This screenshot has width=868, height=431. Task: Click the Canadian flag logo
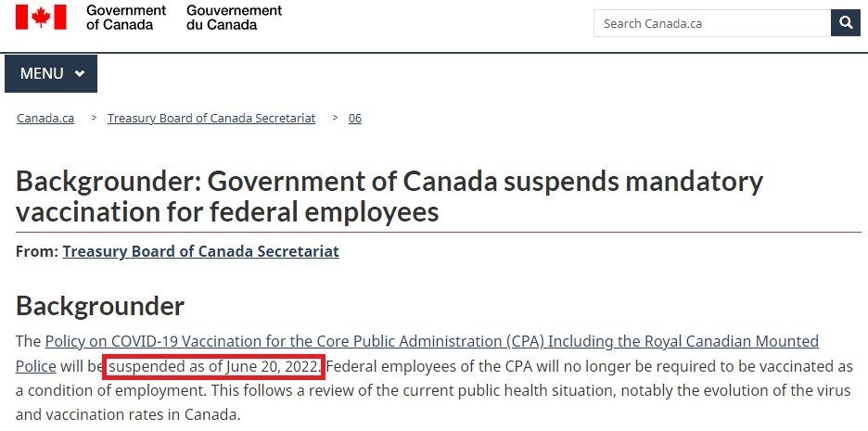(41, 18)
